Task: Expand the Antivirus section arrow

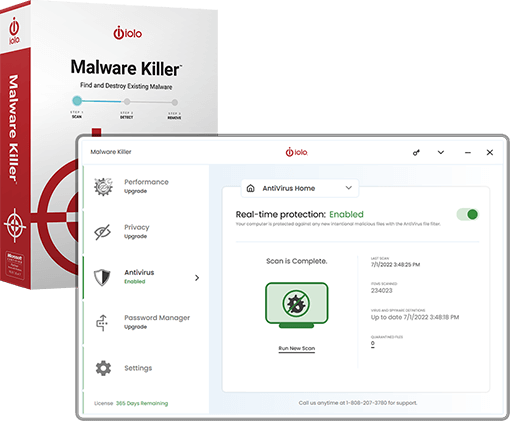Action: coord(197,278)
